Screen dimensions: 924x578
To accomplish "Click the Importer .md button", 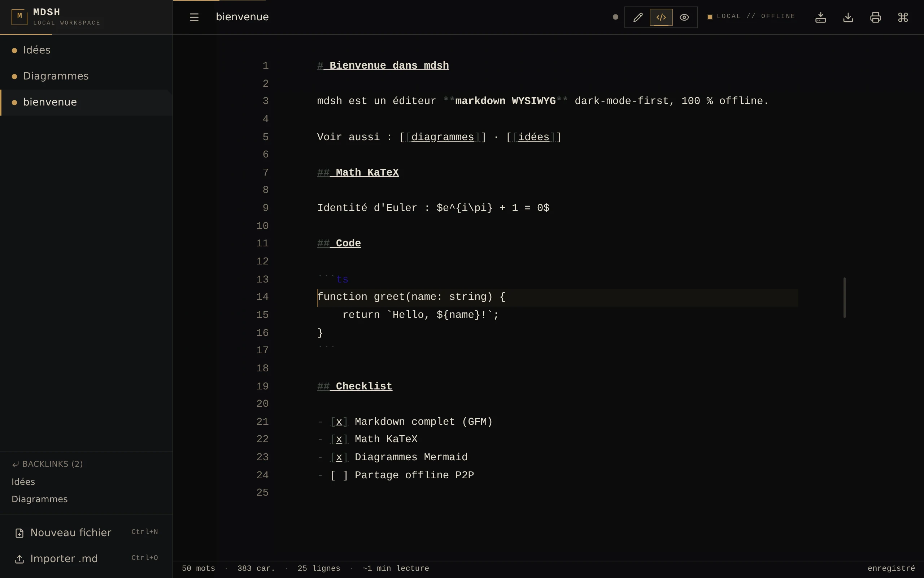I will [x=86, y=558].
